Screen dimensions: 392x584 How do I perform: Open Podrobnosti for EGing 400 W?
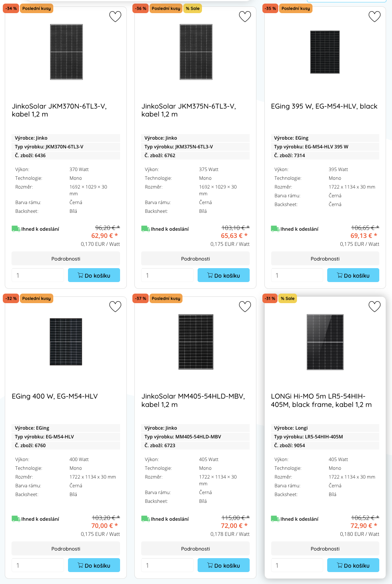[66, 549]
